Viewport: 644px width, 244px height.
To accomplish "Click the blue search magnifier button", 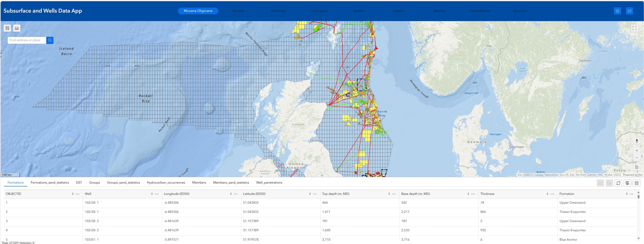I will click(50, 40).
